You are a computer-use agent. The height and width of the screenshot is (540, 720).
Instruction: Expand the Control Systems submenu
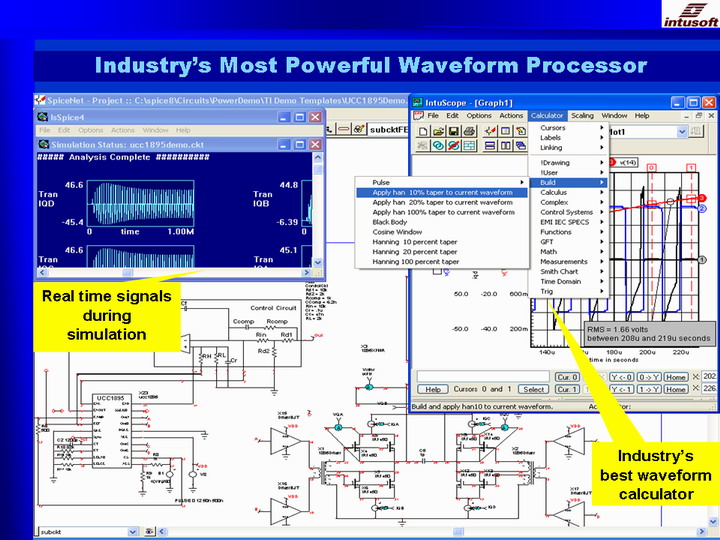568,212
